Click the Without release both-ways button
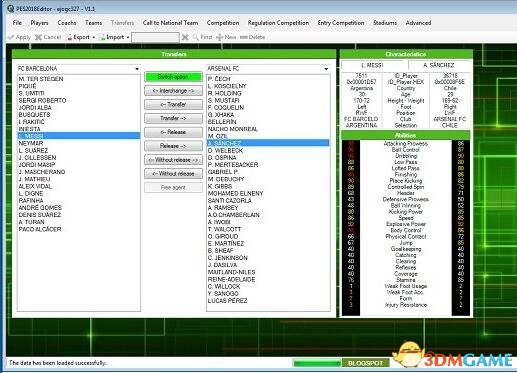Image resolution: width=517 pixels, height=373 pixels. click(173, 160)
